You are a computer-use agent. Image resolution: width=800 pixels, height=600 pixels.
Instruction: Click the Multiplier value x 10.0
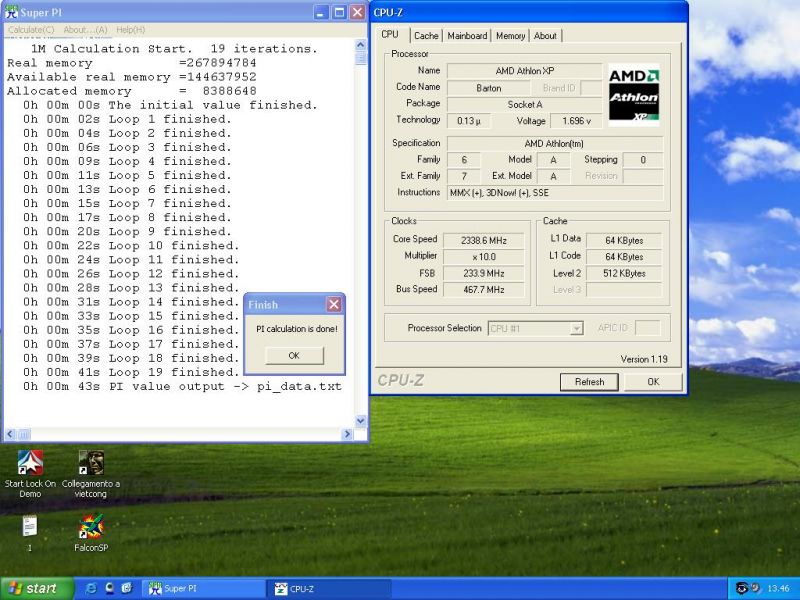(x=484, y=257)
